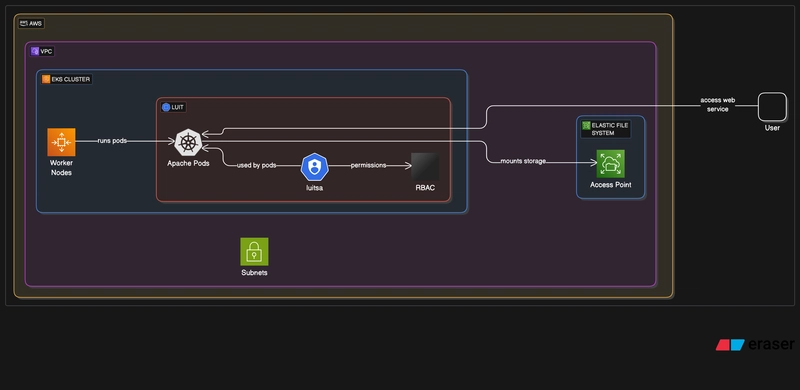This screenshot has width=800, height=390.
Task: Click the "VPC" group title text
Action: 46,52
